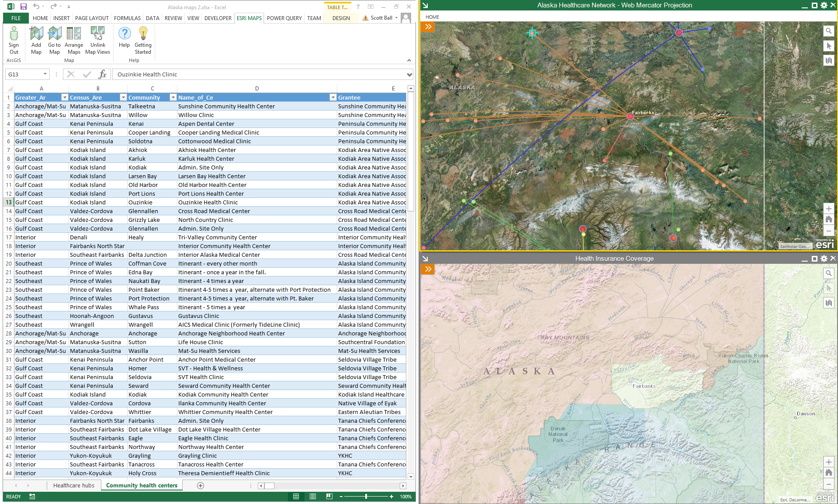Viewport: 838px width, 504px height.
Task: Open the POWER QUERY ribbon tab
Action: 284,18
